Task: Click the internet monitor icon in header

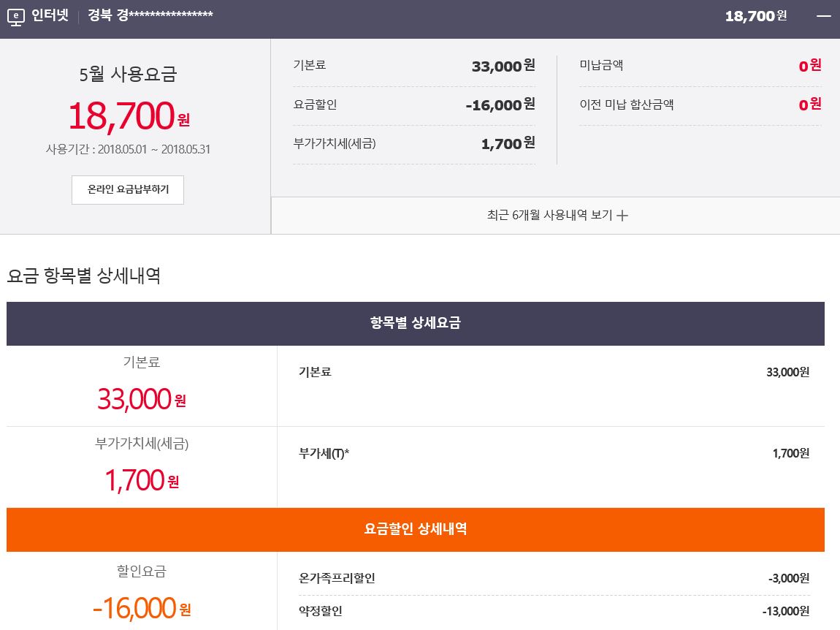Action: (15, 16)
